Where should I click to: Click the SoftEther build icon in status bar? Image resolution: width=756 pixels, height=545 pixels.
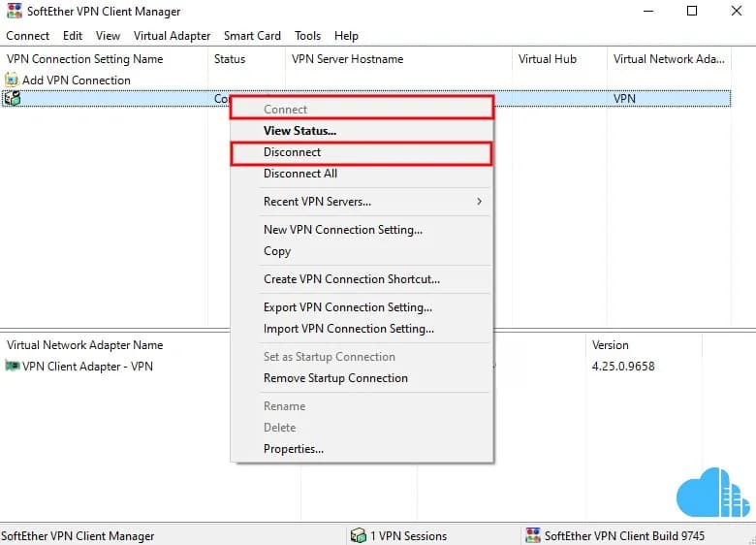pos(533,535)
